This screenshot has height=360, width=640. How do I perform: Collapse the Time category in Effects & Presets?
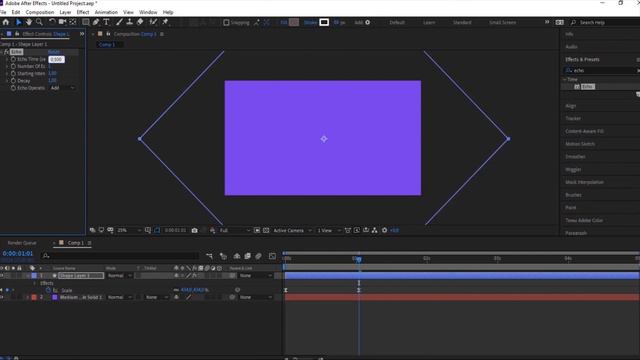[x=565, y=80]
